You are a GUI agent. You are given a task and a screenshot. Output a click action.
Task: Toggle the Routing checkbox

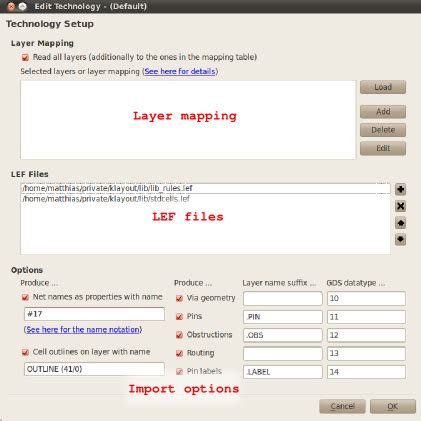(x=179, y=353)
